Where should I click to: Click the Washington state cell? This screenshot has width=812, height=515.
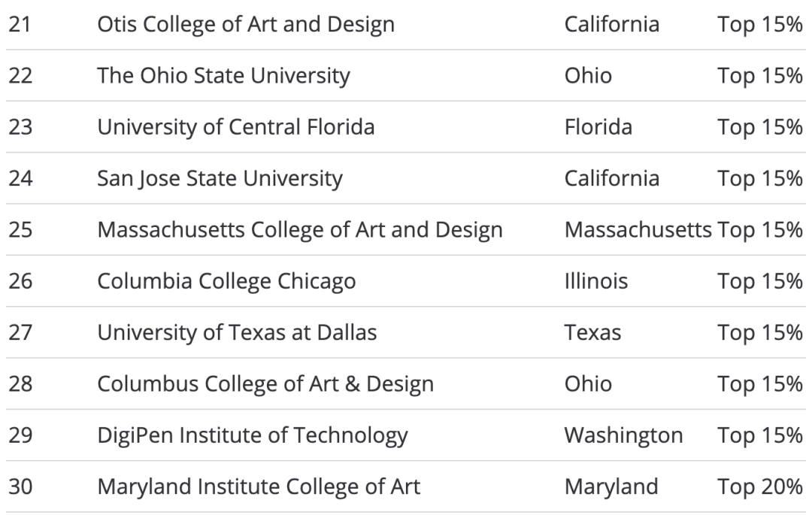623,436
